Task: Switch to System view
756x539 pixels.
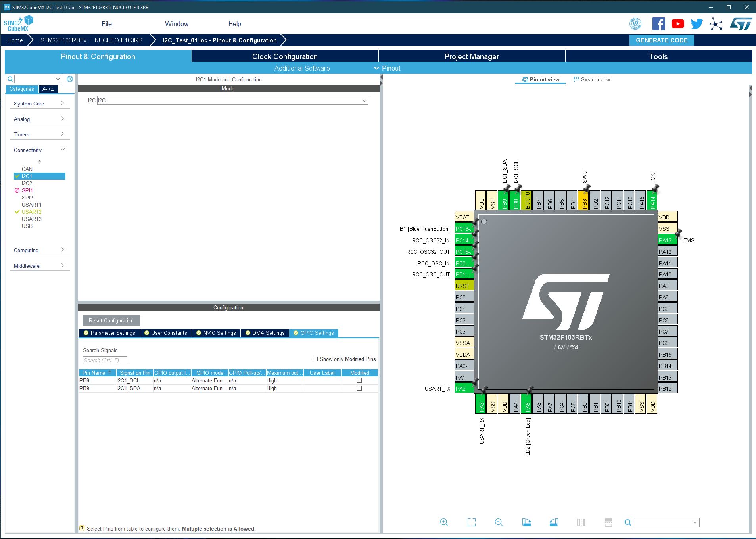Action: click(591, 79)
